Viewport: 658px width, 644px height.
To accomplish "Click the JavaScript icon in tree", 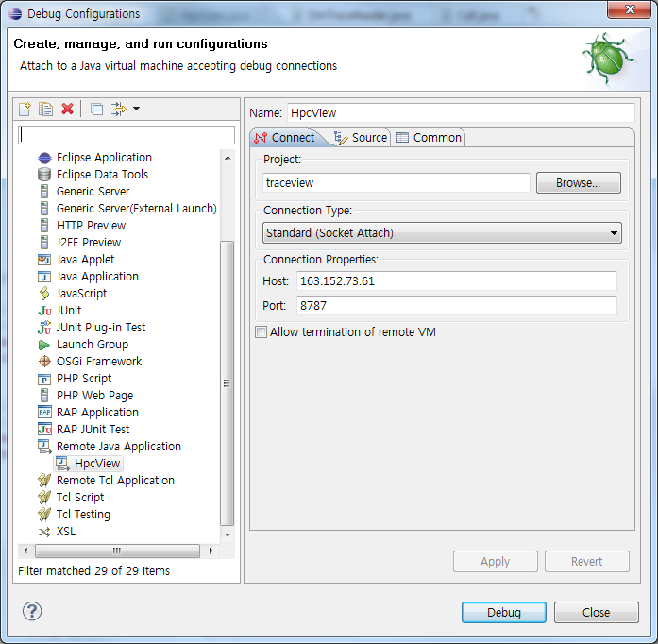I will (44, 294).
